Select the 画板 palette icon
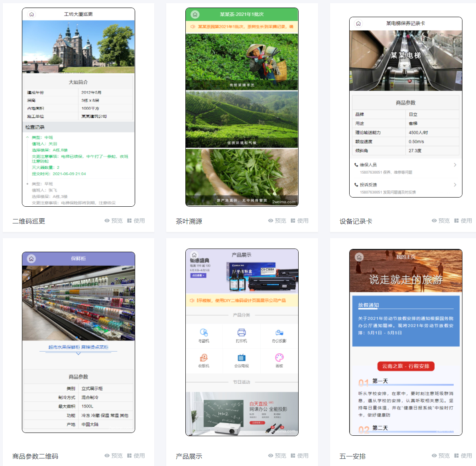This screenshot has height=466, width=476. tap(279, 358)
